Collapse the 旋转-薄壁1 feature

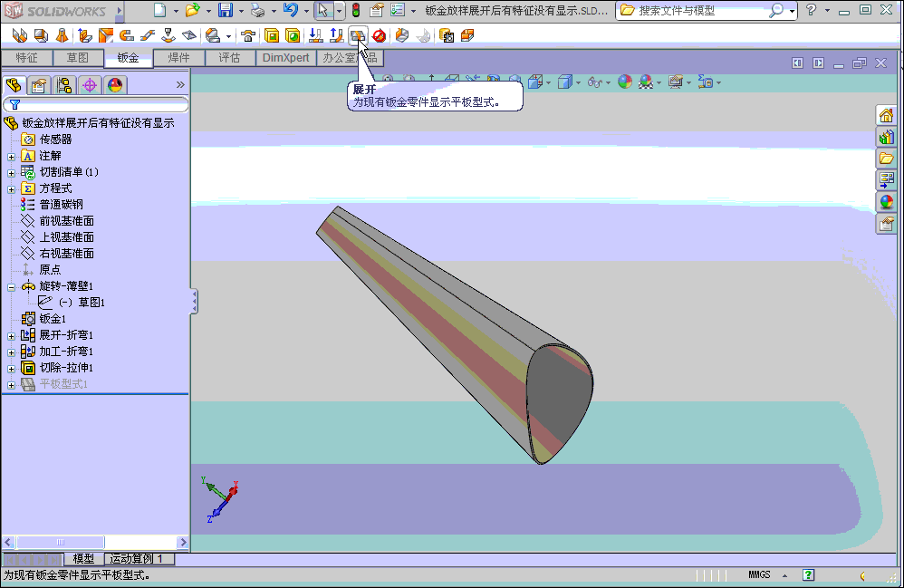[x=11, y=286]
